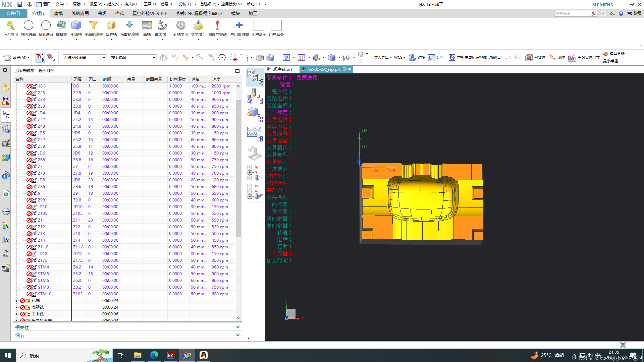This screenshot has width=644, height=362.
Task: Toggle the status icon of operation Z25
Action: click(x=29, y=93)
